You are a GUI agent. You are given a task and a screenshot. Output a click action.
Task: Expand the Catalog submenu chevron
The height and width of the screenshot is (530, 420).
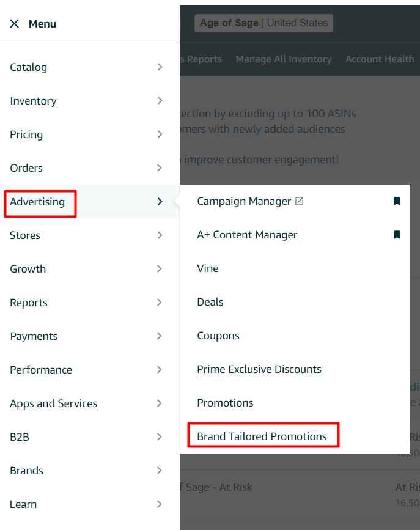coord(160,67)
